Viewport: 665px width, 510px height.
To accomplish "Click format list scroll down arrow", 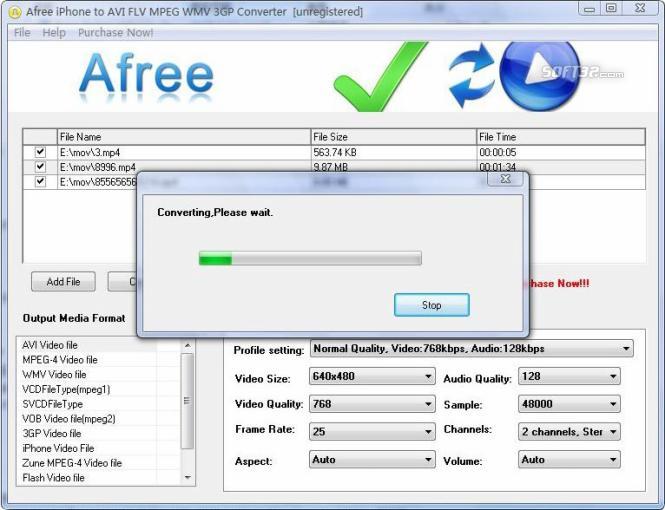I will coord(187,478).
